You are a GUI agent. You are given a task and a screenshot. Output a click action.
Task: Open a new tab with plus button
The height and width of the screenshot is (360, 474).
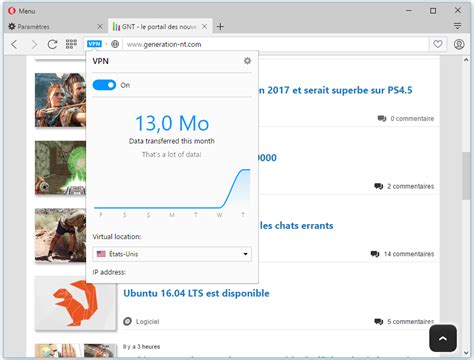[220, 26]
